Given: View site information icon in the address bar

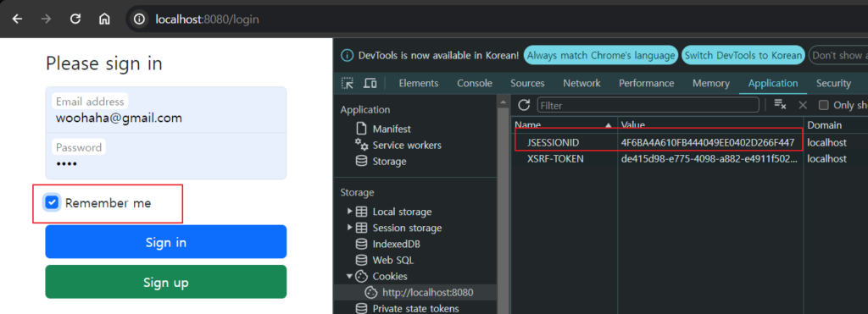Looking at the screenshot, I should (x=140, y=19).
